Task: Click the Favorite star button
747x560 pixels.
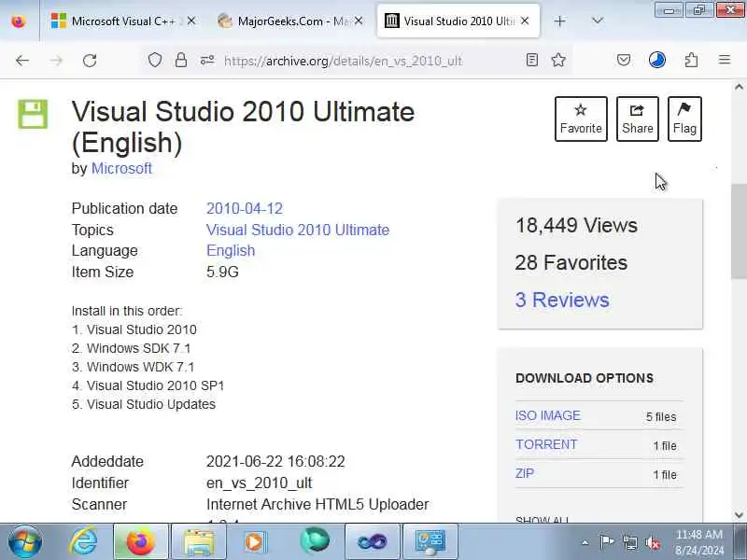Action: coord(581,119)
